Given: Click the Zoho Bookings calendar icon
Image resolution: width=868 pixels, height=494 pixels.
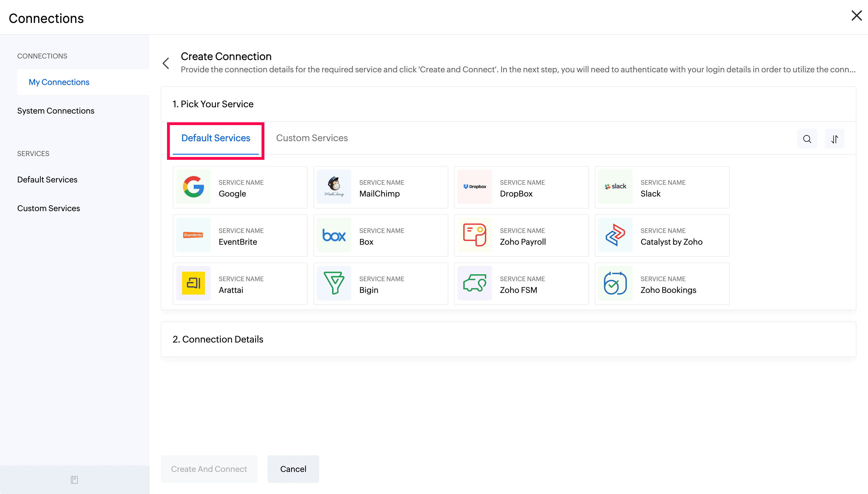Looking at the screenshot, I should [x=615, y=283].
